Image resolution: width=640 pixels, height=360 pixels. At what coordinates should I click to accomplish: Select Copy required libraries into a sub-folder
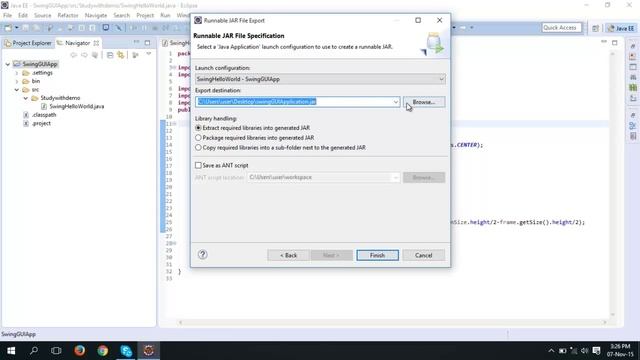pos(280,147)
